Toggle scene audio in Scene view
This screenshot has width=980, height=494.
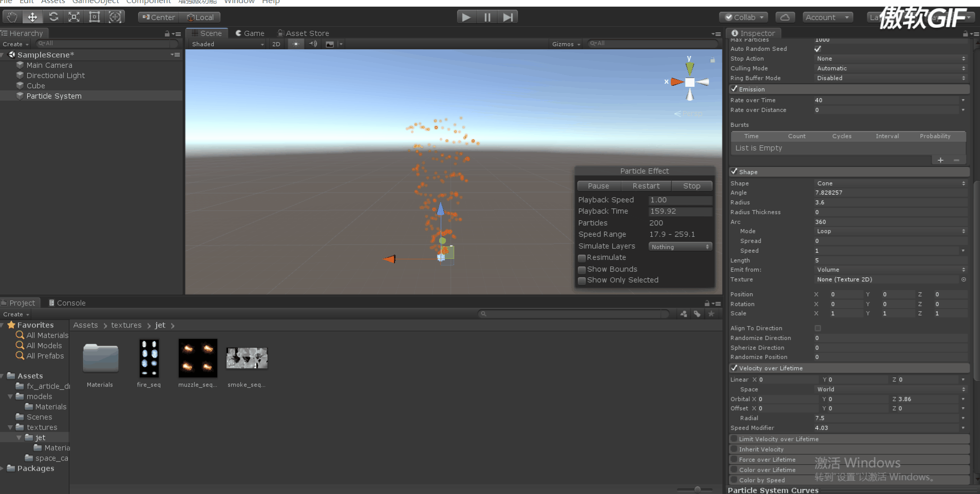(x=313, y=44)
